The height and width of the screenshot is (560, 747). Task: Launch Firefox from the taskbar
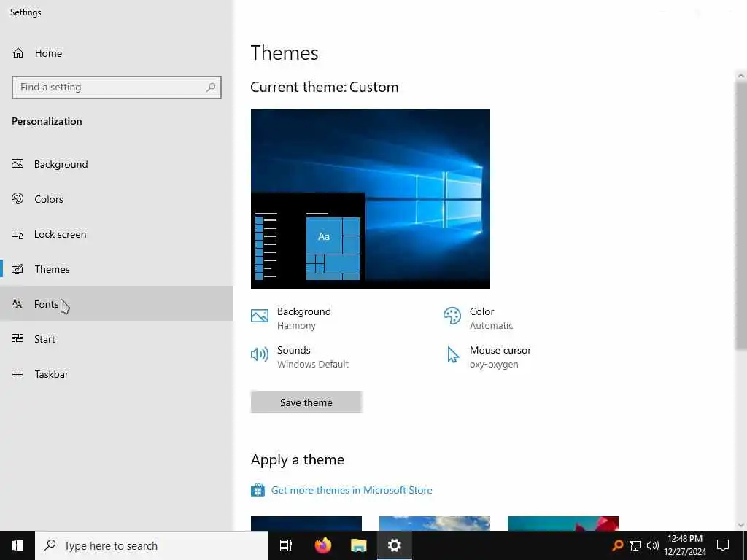click(323, 545)
